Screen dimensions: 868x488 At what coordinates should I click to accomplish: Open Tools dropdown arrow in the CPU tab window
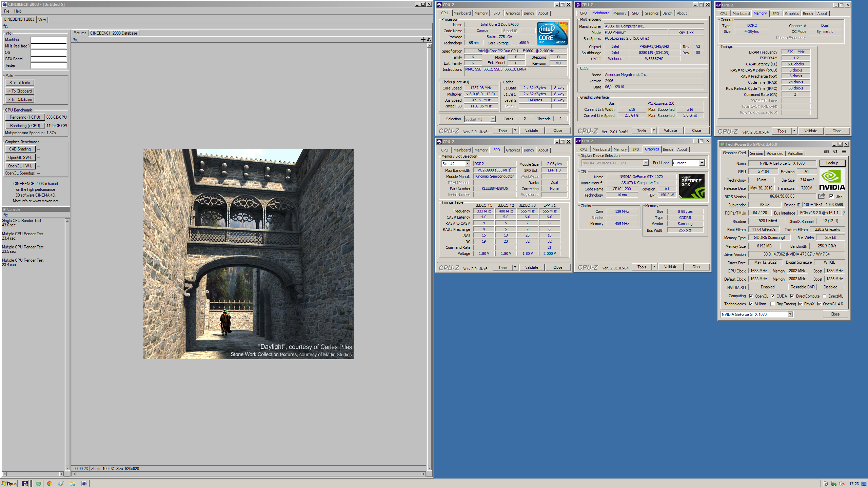tap(515, 130)
